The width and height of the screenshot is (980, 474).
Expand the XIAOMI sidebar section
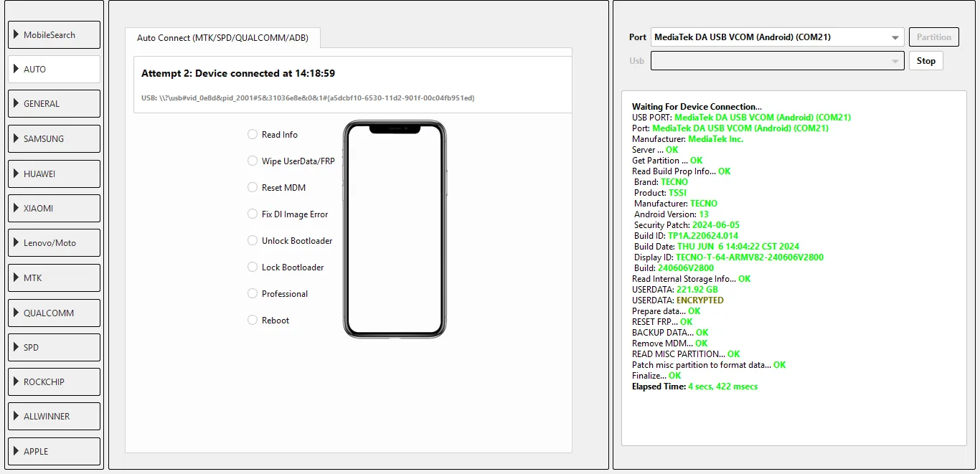tap(54, 208)
